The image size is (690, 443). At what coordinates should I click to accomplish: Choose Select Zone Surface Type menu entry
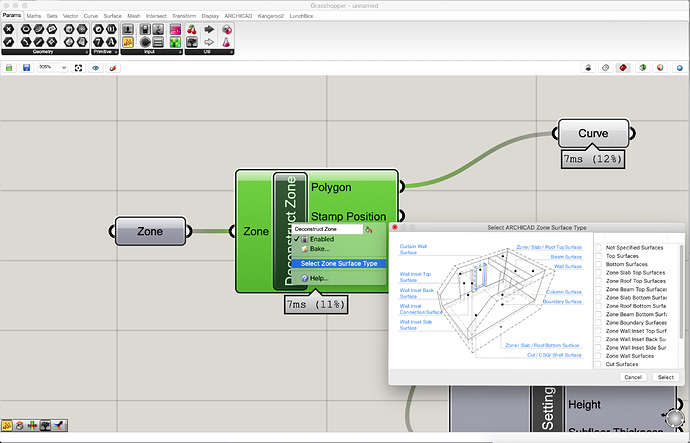(x=339, y=264)
